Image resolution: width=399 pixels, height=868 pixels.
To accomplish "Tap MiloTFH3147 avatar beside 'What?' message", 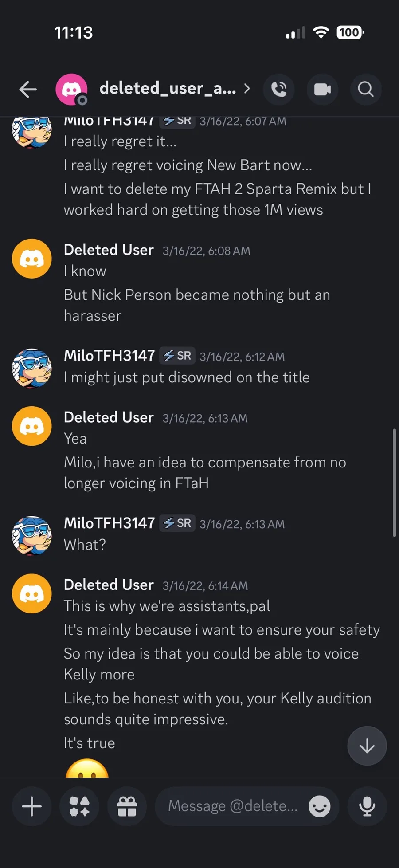I will pyautogui.click(x=32, y=536).
